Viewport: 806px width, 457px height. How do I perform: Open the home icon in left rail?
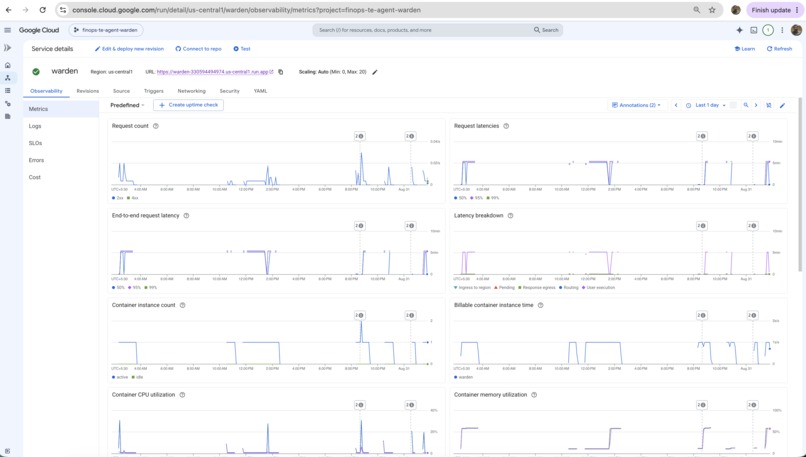coord(7,65)
